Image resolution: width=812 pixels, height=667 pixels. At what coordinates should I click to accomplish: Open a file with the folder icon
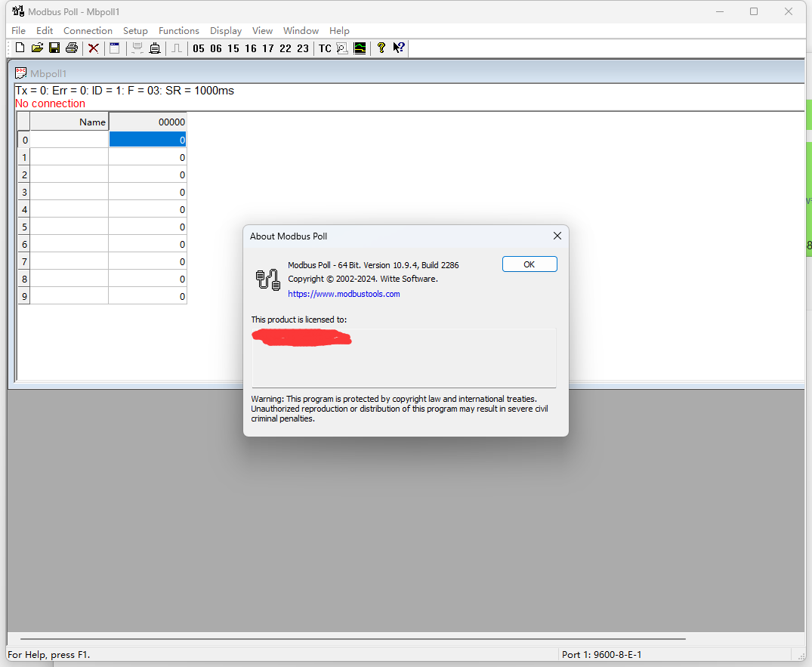click(37, 48)
